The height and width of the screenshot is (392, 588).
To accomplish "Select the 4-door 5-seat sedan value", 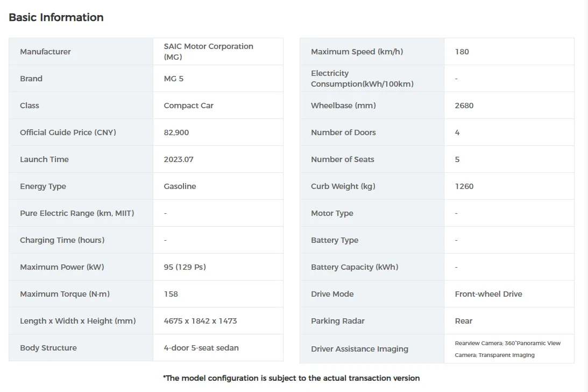I will (201, 348).
